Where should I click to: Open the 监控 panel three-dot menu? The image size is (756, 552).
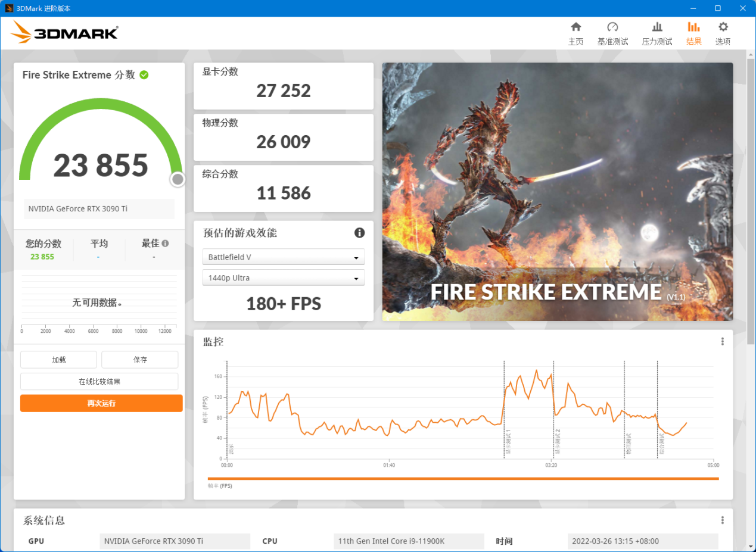[x=722, y=341]
